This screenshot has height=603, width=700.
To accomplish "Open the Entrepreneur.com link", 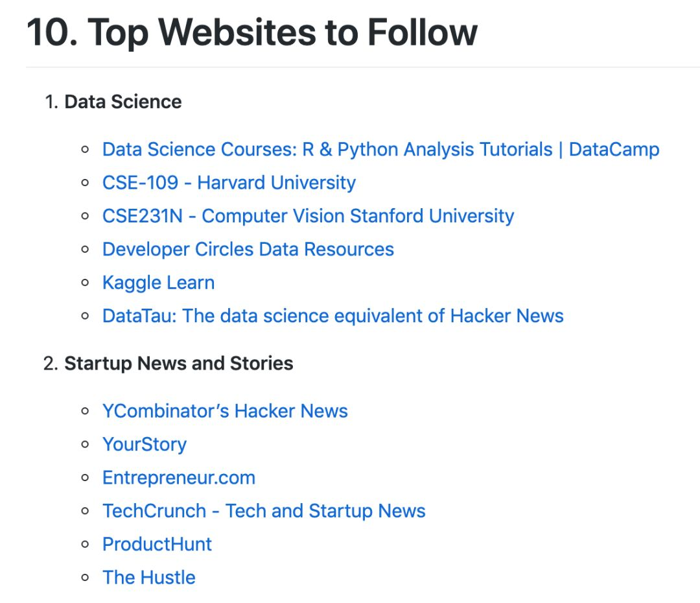I will tap(179, 477).
